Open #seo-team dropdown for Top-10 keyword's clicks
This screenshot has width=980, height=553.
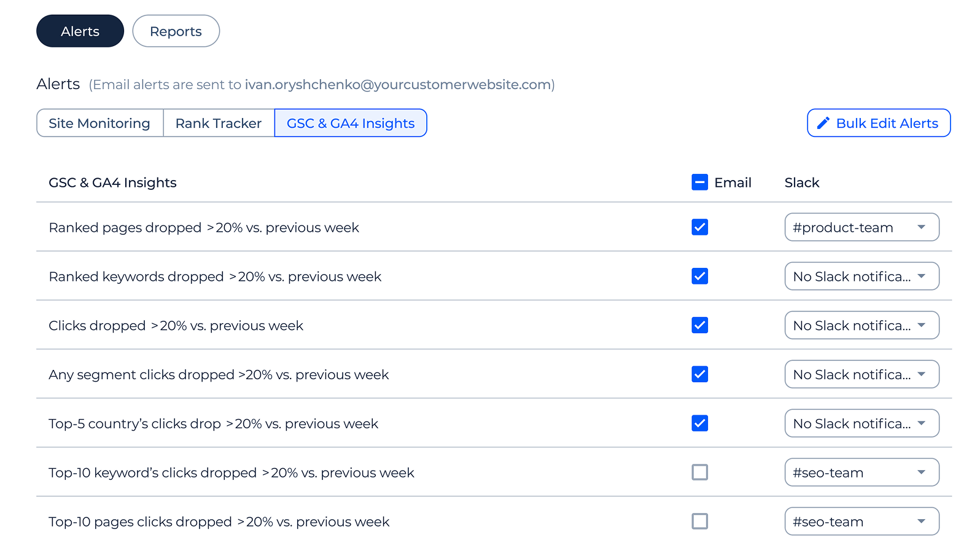[x=861, y=473]
